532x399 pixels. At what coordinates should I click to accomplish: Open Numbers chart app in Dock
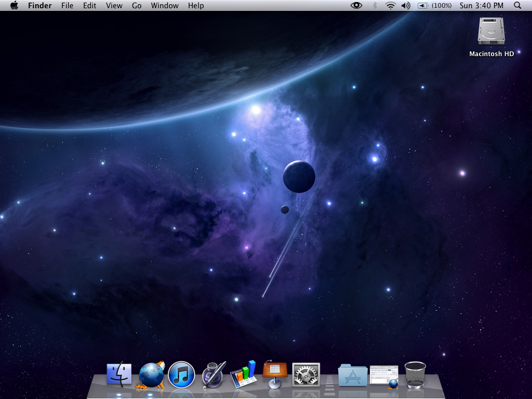click(243, 374)
